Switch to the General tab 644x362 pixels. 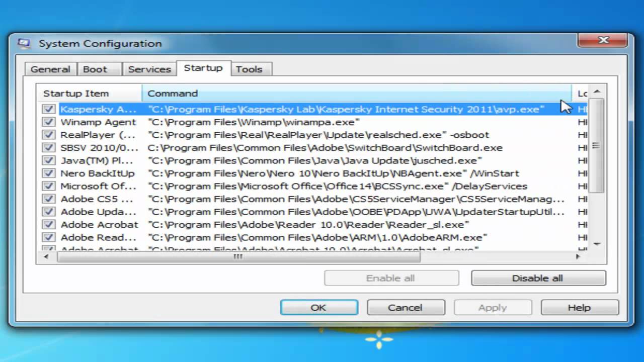pos(50,69)
